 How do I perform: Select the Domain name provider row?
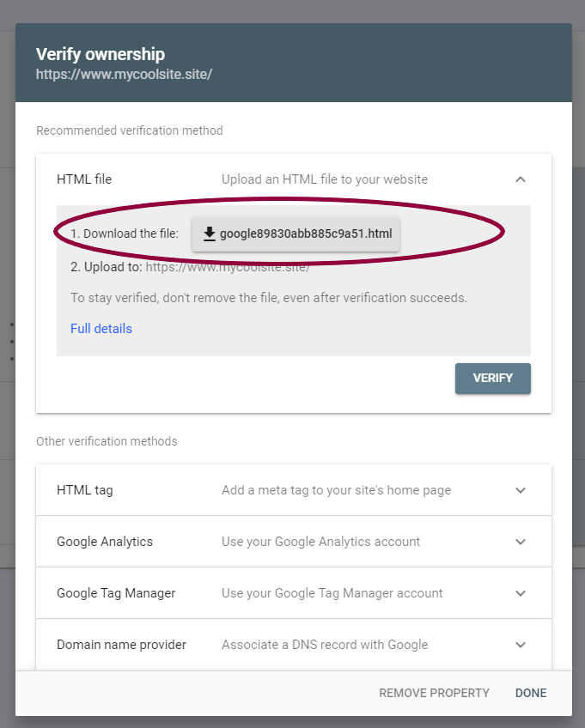coord(294,645)
